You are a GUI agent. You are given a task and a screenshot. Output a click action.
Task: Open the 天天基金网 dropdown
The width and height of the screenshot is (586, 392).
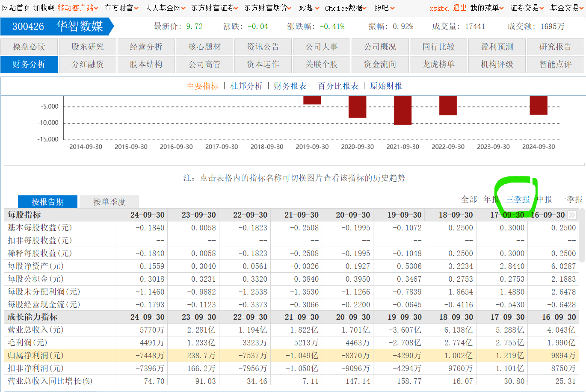165,8
